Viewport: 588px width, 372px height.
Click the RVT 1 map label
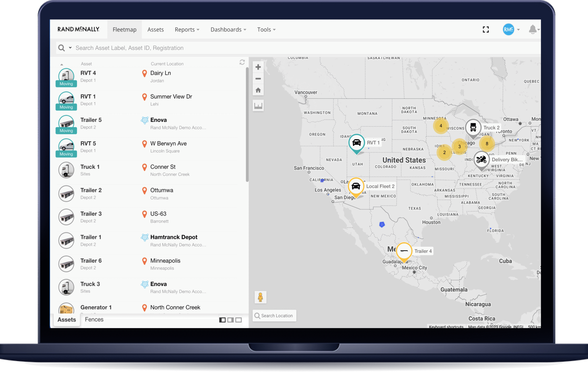[x=373, y=142]
